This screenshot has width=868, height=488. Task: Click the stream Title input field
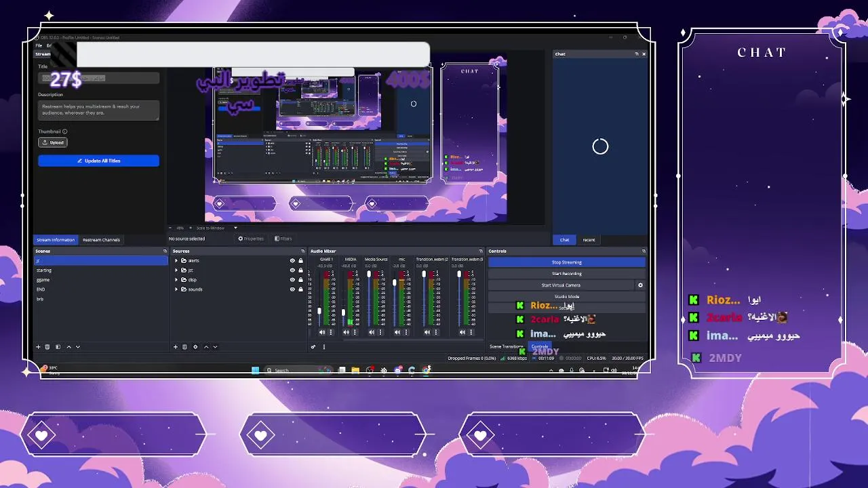coord(98,78)
